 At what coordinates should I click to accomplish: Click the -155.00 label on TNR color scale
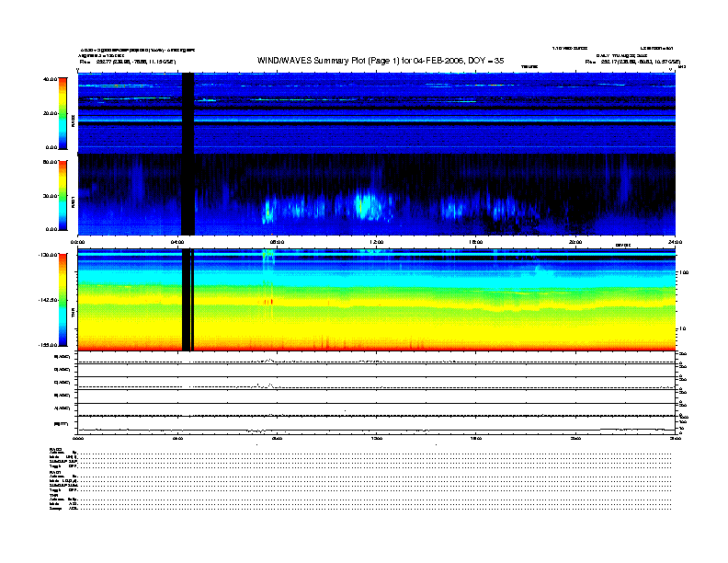pyautogui.click(x=48, y=345)
